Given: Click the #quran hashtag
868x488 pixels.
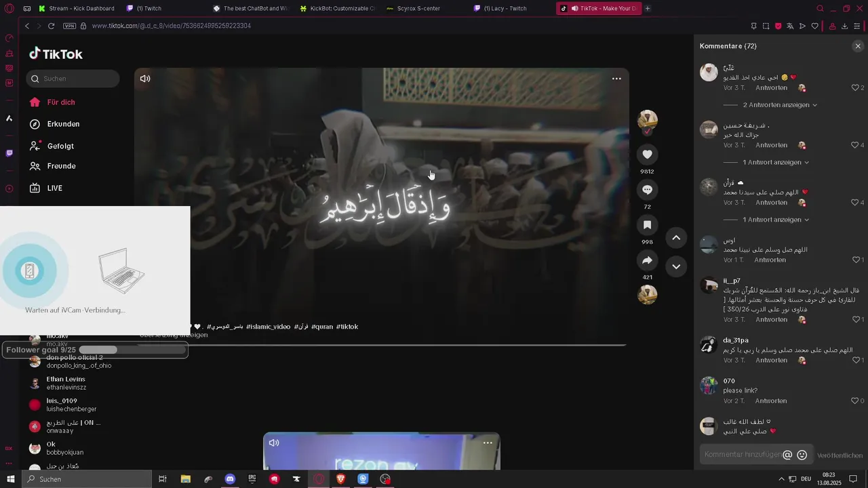Looking at the screenshot, I should point(323,327).
